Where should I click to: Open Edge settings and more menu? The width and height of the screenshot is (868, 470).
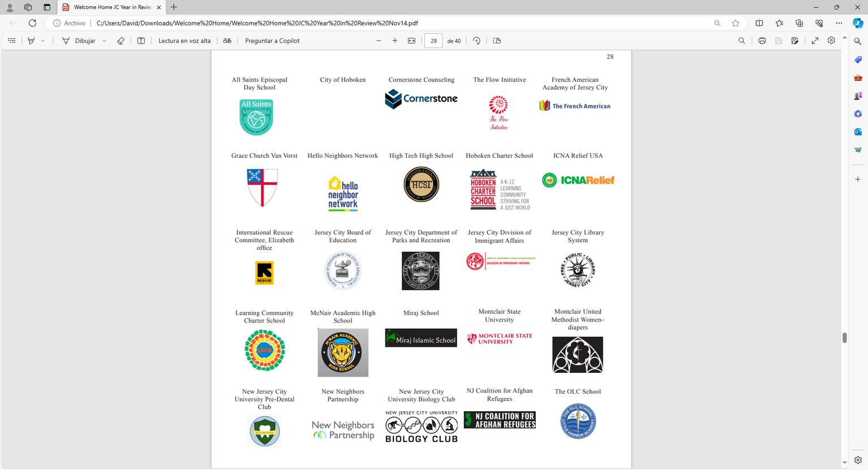tap(839, 23)
